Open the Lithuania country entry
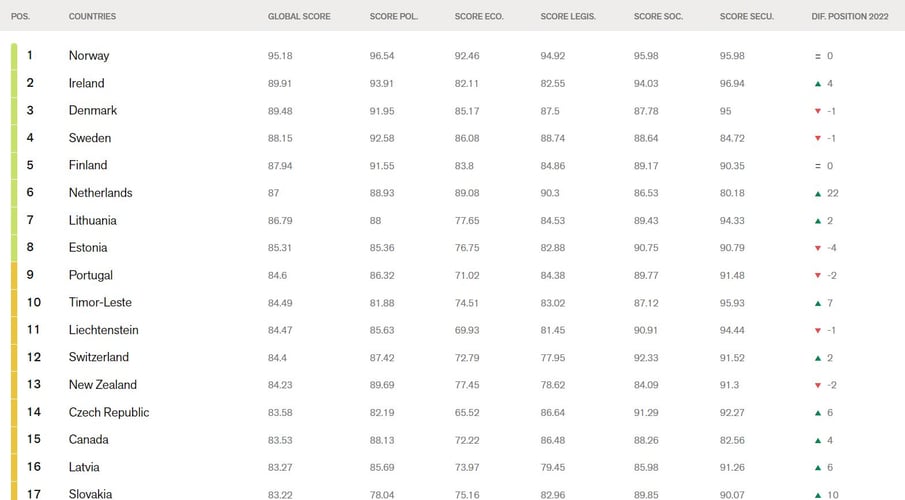Viewport: 905px width, 500px height. point(92,220)
